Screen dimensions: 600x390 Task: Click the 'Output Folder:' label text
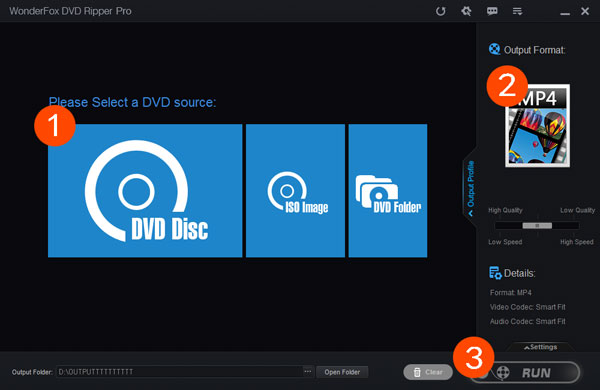click(x=32, y=372)
